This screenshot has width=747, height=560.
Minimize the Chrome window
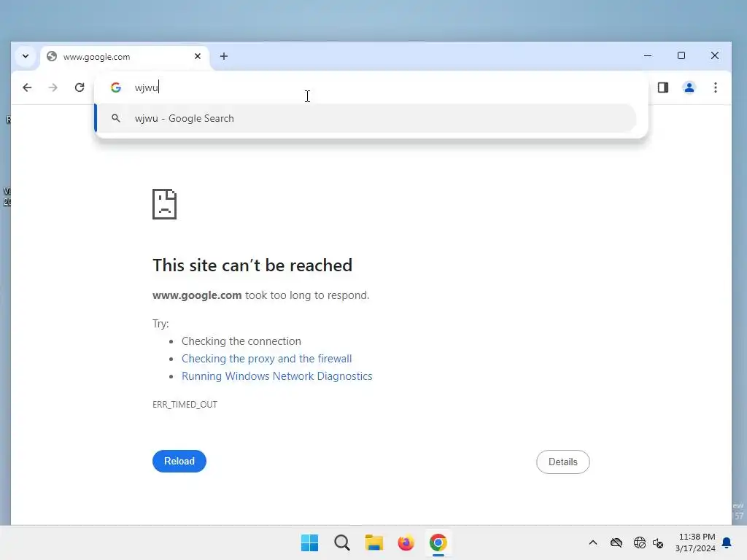click(648, 55)
